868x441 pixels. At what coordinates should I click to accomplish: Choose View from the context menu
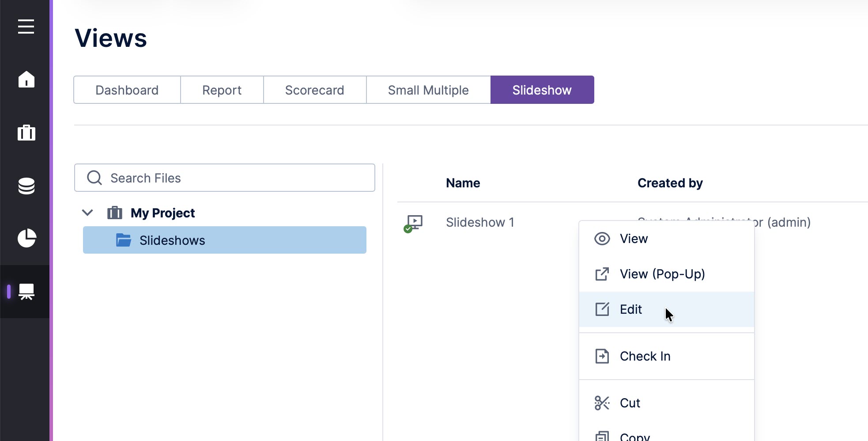click(634, 239)
